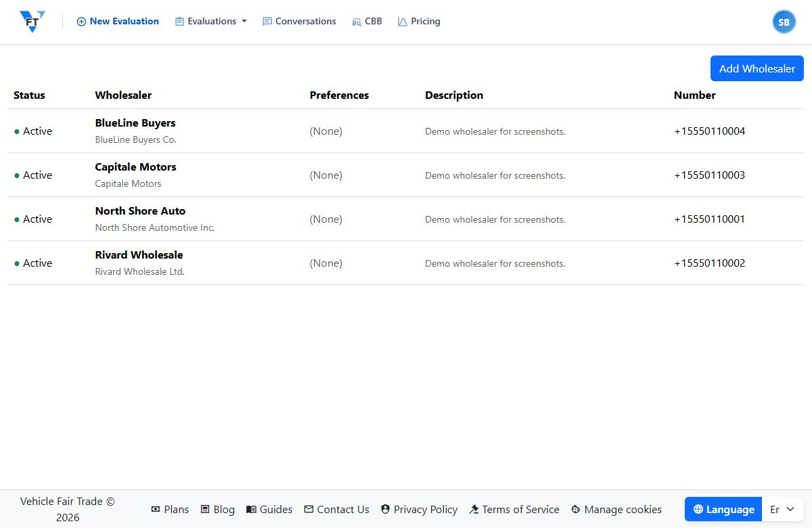Screen dimensions: 812x528
Task: Click the Number column header
Action: pos(694,95)
